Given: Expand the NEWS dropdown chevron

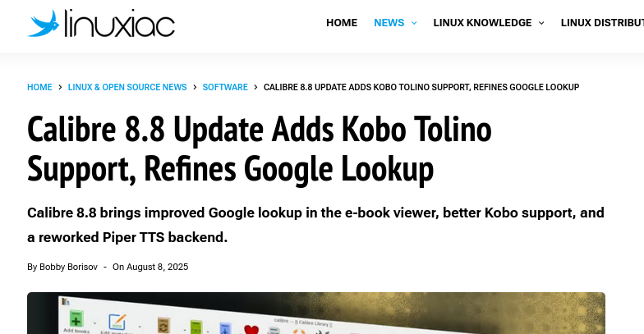Looking at the screenshot, I should tap(414, 23).
